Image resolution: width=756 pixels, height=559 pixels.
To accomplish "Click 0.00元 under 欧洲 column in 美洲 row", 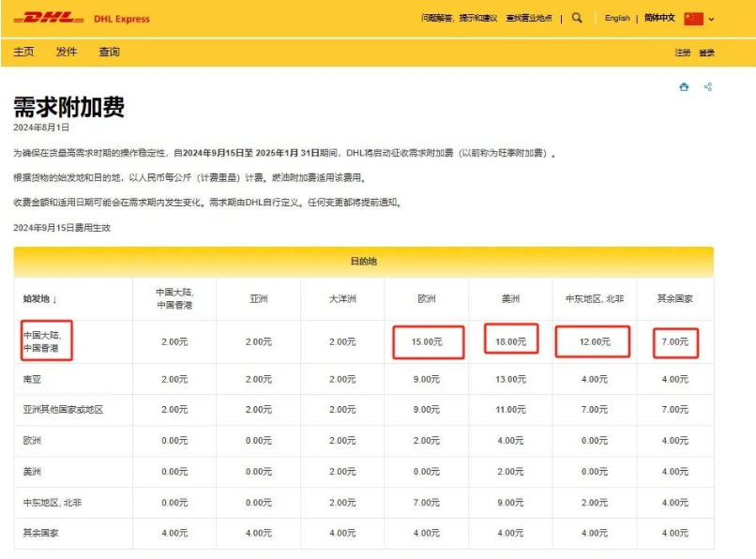I will 426,471.
